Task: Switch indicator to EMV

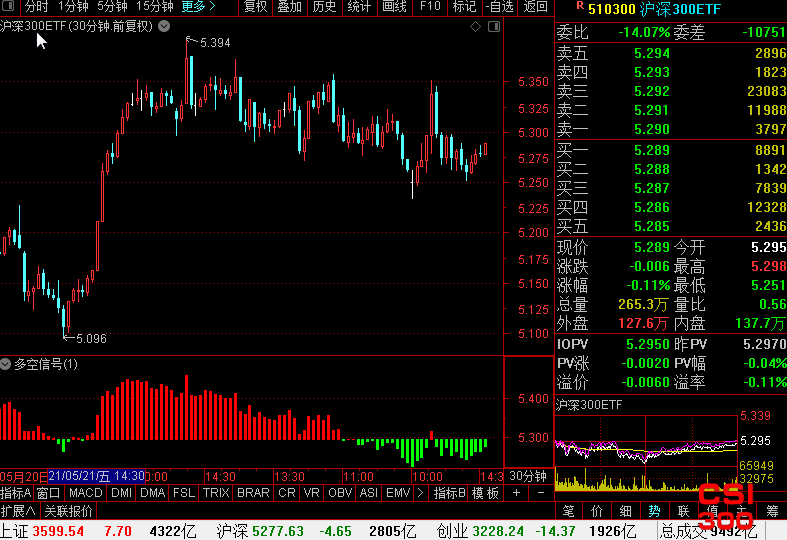Action: pos(398,493)
